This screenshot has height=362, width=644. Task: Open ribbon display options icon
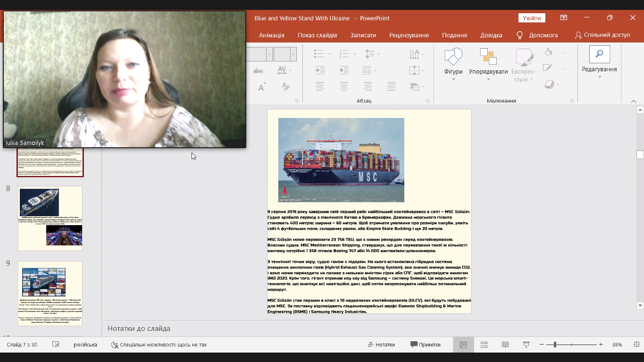tap(564, 18)
